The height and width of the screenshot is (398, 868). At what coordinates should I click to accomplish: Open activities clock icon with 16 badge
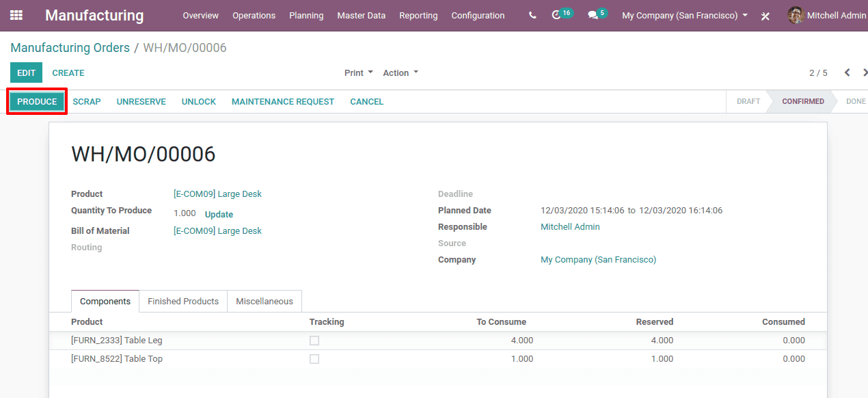(562, 14)
